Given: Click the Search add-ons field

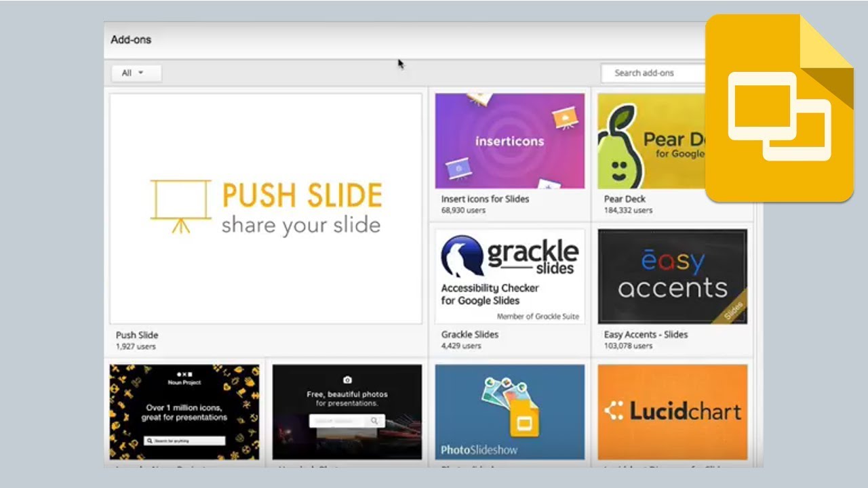Looking at the screenshot, I should pos(654,73).
